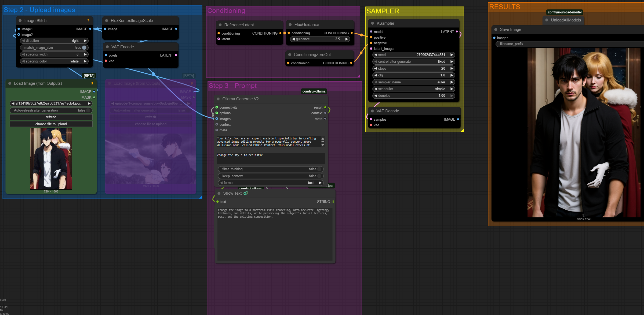Image resolution: width=644 pixels, height=315 pixels.
Task: Click choose file to upload button
Action: click(51, 124)
